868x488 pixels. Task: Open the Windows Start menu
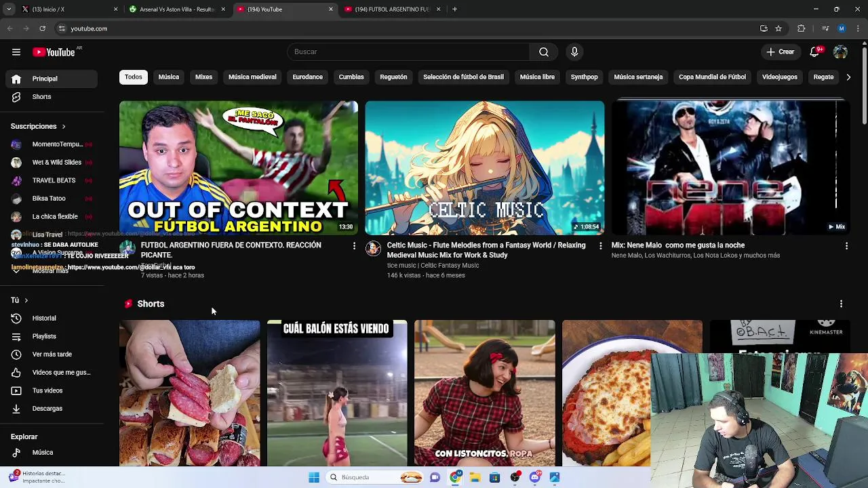[314, 477]
